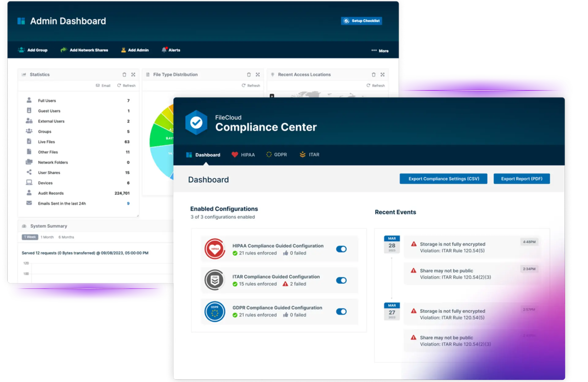Click the ITAR 2 failed warning icon

[x=285, y=284]
